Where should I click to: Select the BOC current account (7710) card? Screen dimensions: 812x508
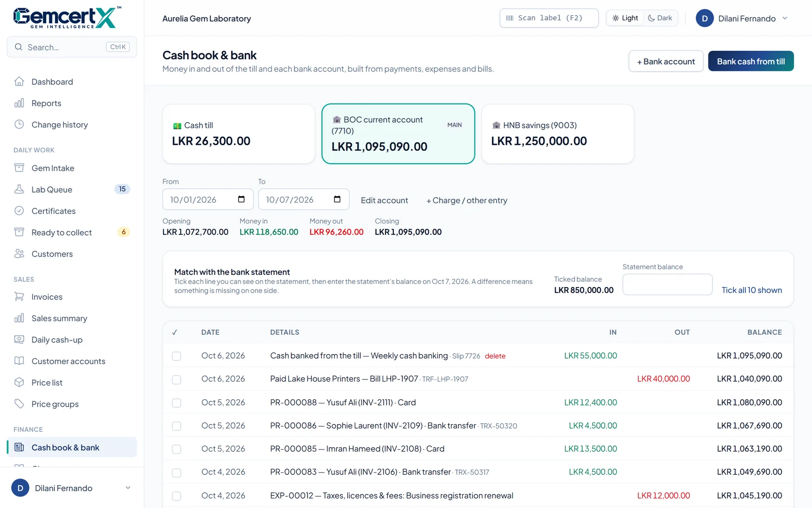click(398, 134)
